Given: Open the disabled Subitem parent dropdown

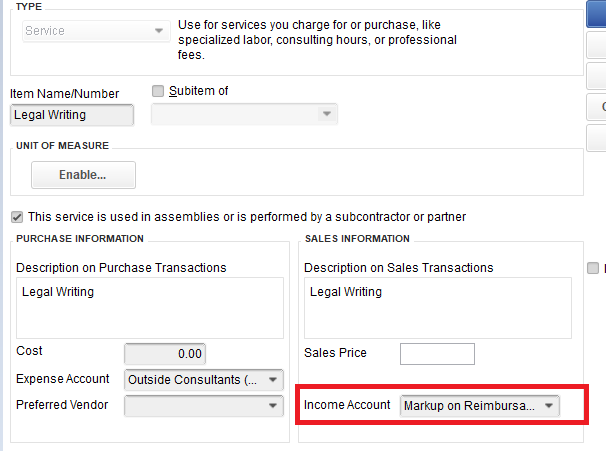Looking at the screenshot, I should [x=326, y=115].
